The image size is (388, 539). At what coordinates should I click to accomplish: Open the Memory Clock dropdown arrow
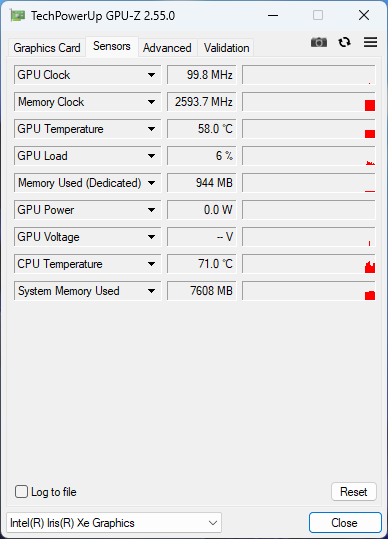tap(151, 102)
